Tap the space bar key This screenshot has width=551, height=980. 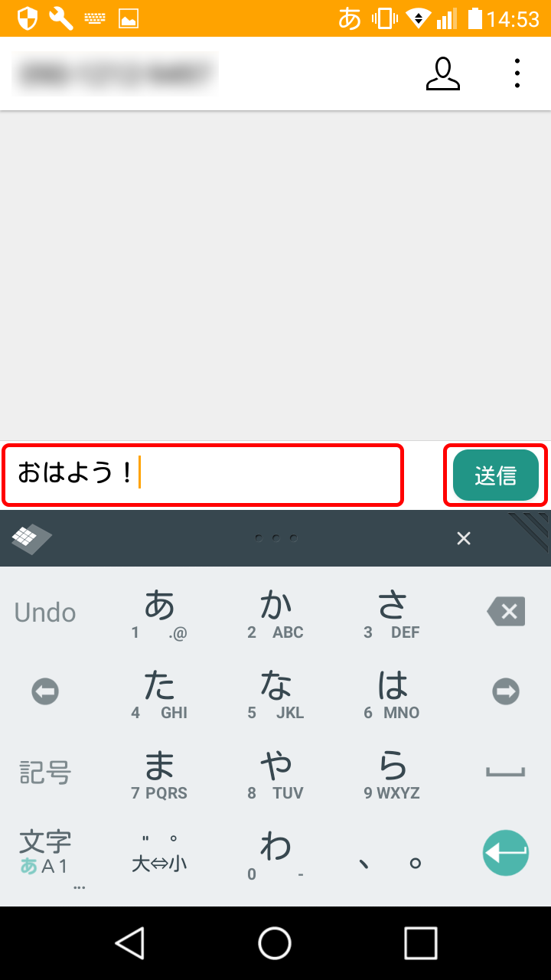[506, 772]
